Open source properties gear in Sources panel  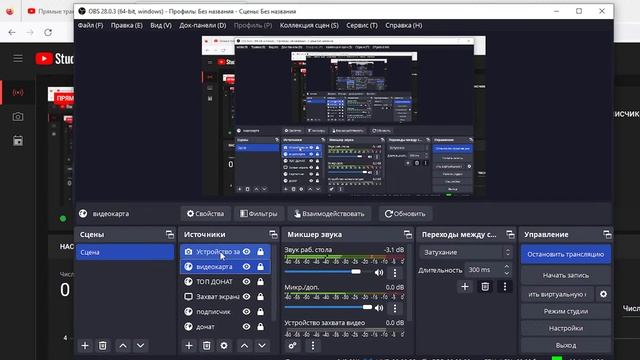click(x=224, y=346)
